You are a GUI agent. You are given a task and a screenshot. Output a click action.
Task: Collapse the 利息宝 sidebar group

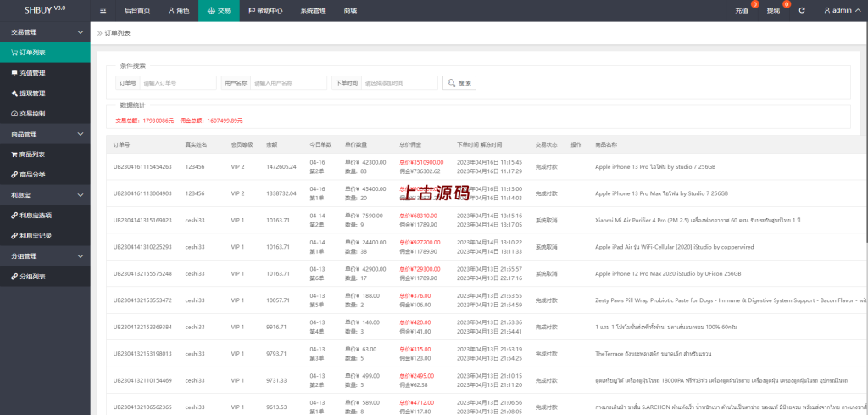[x=45, y=195]
